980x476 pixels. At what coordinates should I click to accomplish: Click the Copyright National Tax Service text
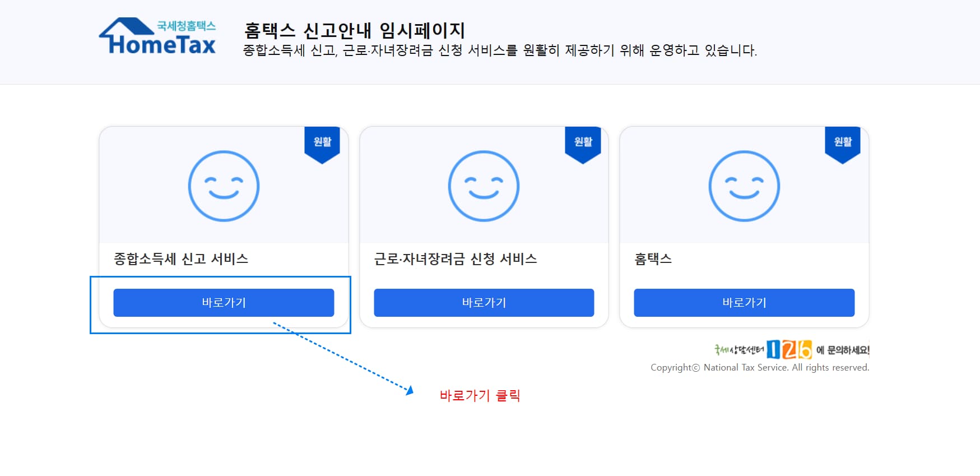[x=760, y=368]
